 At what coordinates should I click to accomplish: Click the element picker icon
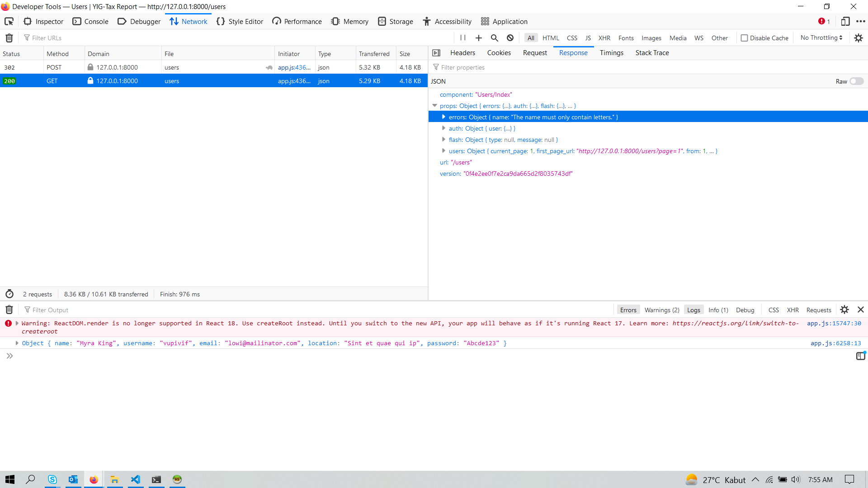(x=9, y=21)
